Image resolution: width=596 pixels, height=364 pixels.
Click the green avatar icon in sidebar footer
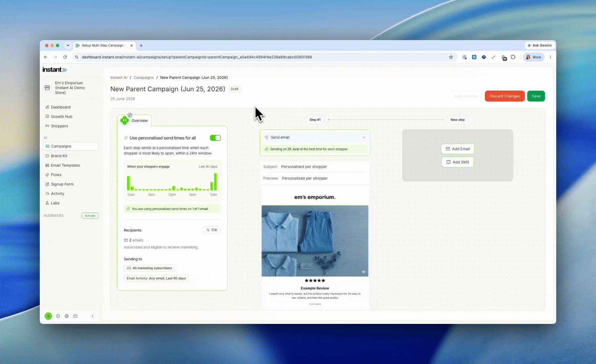pos(49,316)
